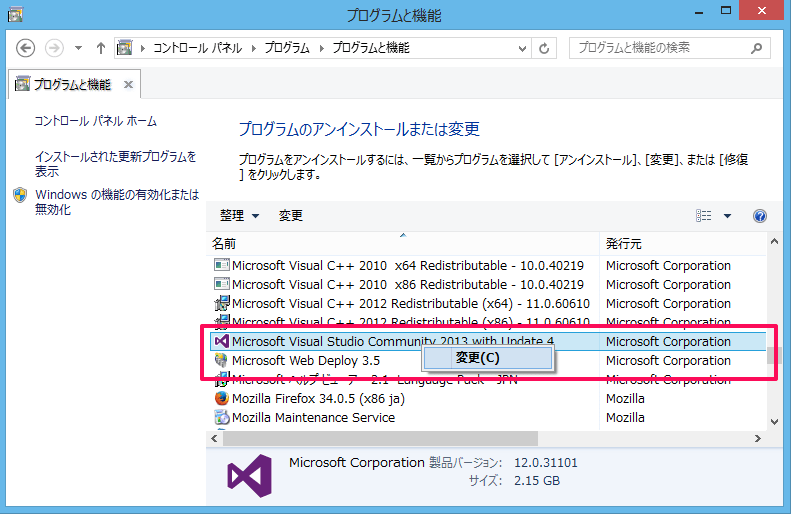Click the address bar control panel icon
Viewport: 791px width, 514px height.
tap(124, 48)
